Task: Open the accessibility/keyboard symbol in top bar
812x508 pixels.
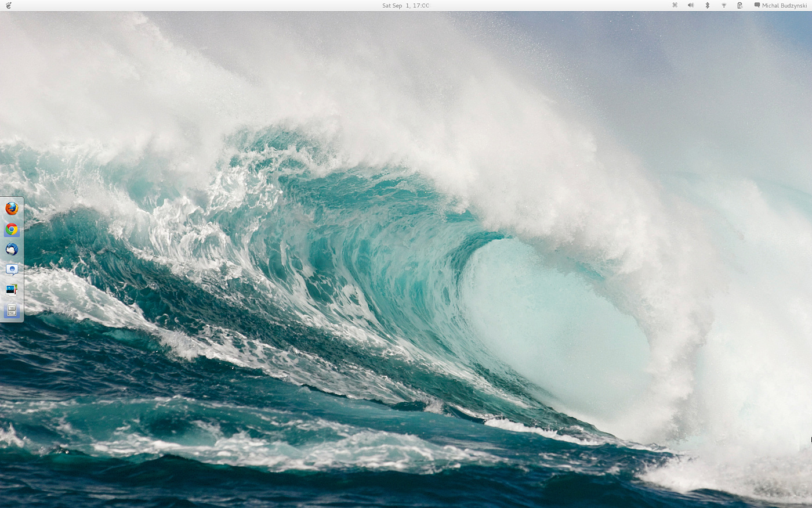Action: (x=675, y=5)
